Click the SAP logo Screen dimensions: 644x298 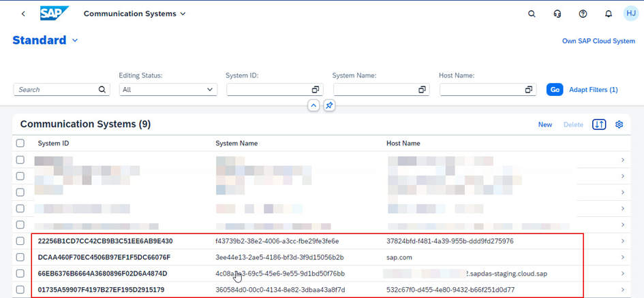tap(54, 14)
